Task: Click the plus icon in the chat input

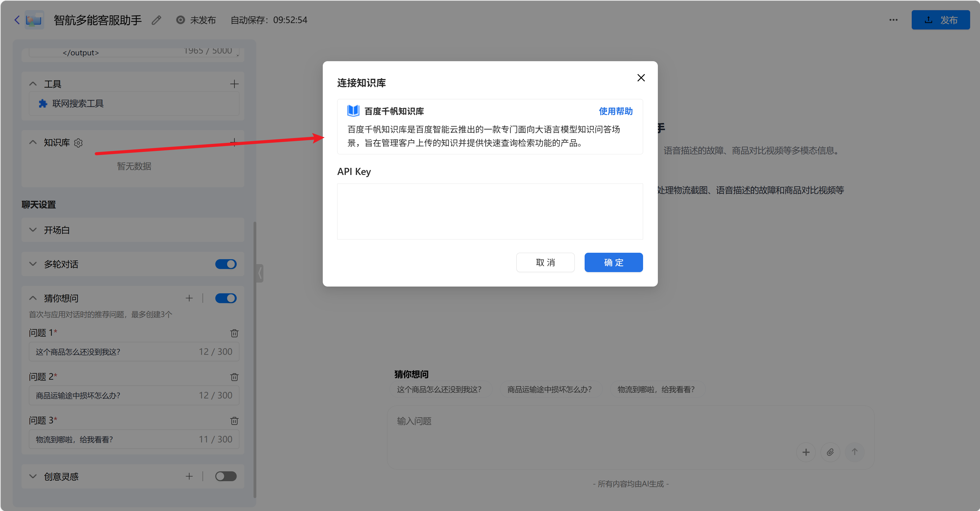Action: pos(806,452)
